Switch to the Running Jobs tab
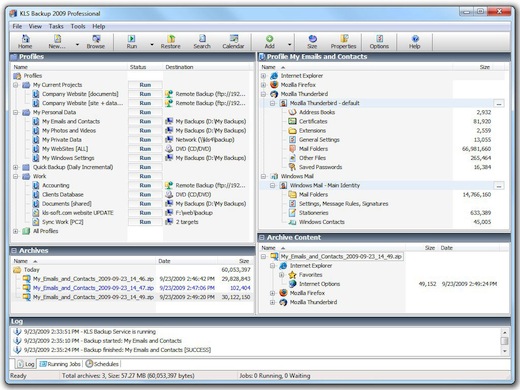The height and width of the screenshot is (390, 520). pyautogui.click(x=60, y=364)
